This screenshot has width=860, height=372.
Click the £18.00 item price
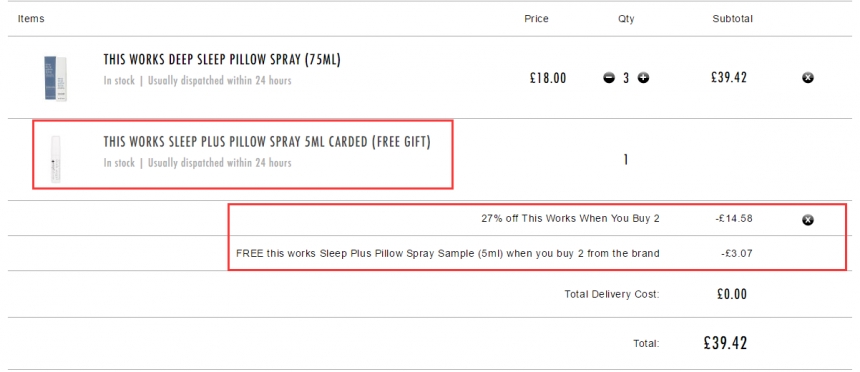tap(548, 78)
